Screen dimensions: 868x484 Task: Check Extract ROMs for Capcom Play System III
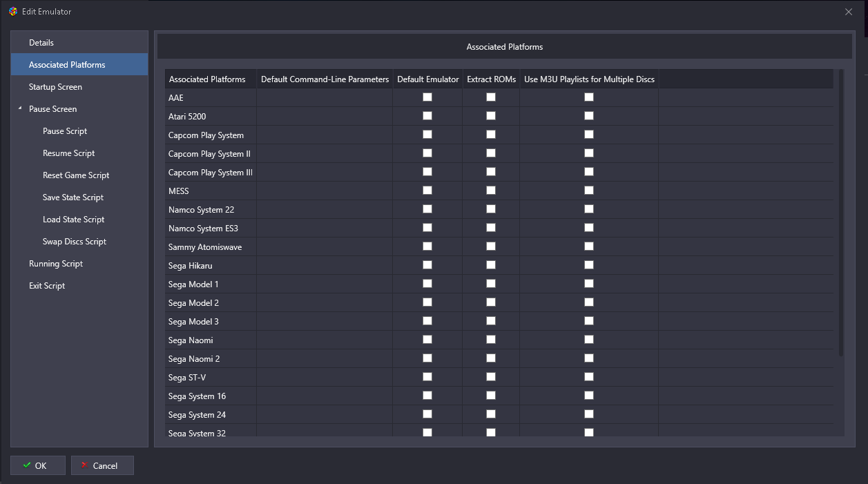pyautogui.click(x=491, y=172)
